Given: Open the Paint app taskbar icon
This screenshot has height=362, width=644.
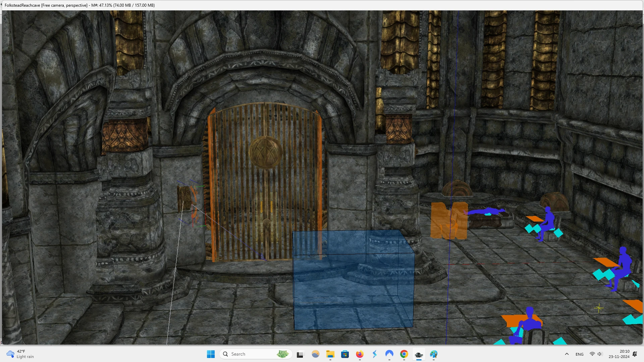Looking at the screenshot, I should point(434,354).
